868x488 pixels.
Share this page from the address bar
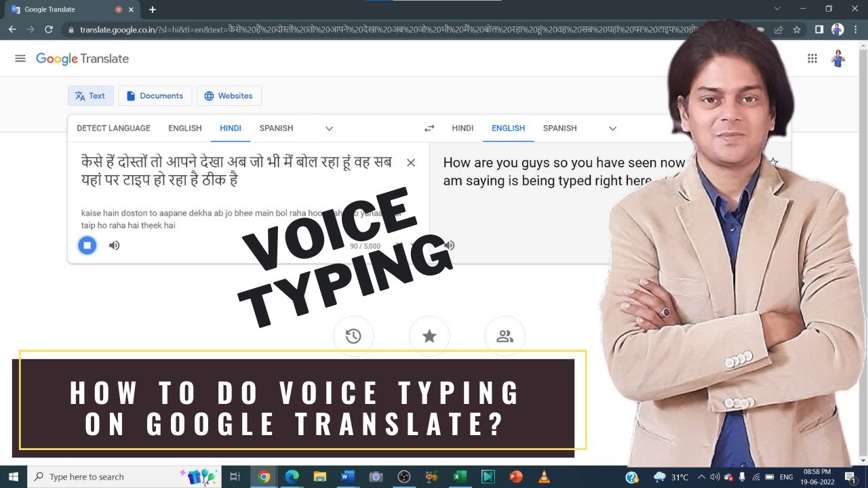coord(778,30)
